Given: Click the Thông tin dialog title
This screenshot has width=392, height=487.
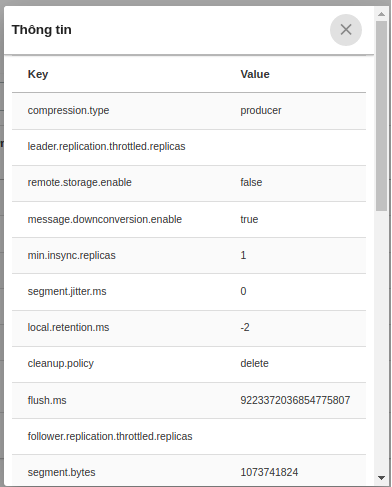Looking at the screenshot, I should click(42, 30).
